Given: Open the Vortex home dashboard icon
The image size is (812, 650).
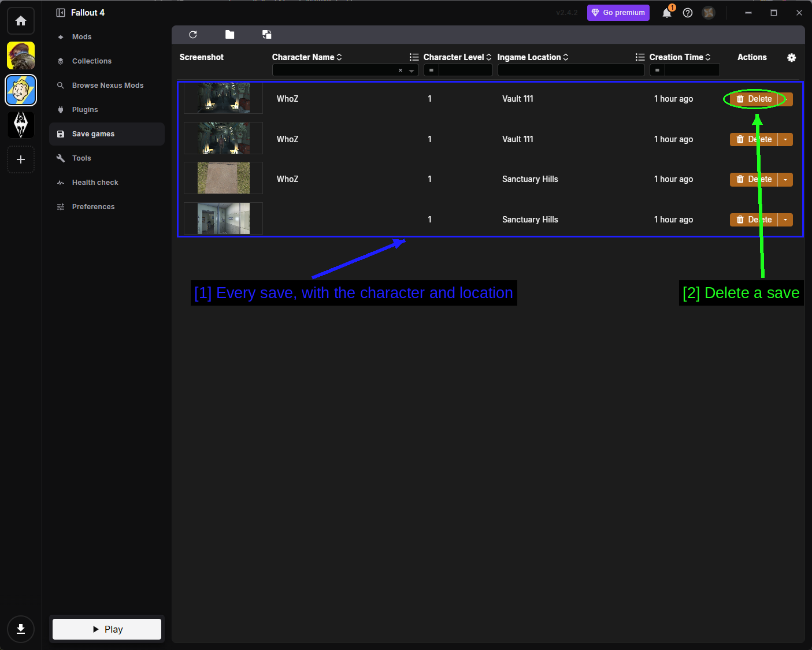Looking at the screenshot, I should pyautogui.click(x=21, y=21).
